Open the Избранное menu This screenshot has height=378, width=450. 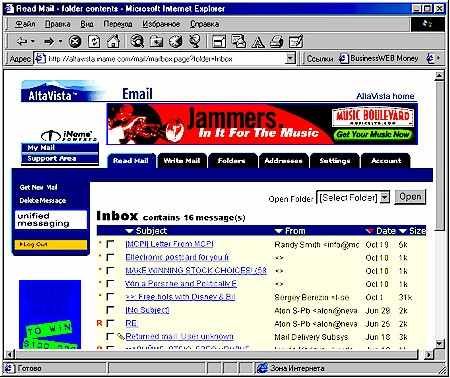(x=161, y=24)
